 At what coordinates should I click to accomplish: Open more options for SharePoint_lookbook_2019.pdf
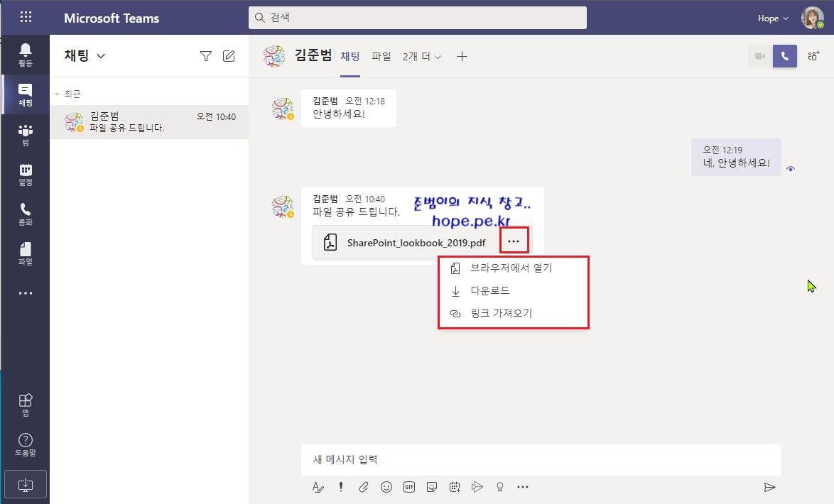514,241
